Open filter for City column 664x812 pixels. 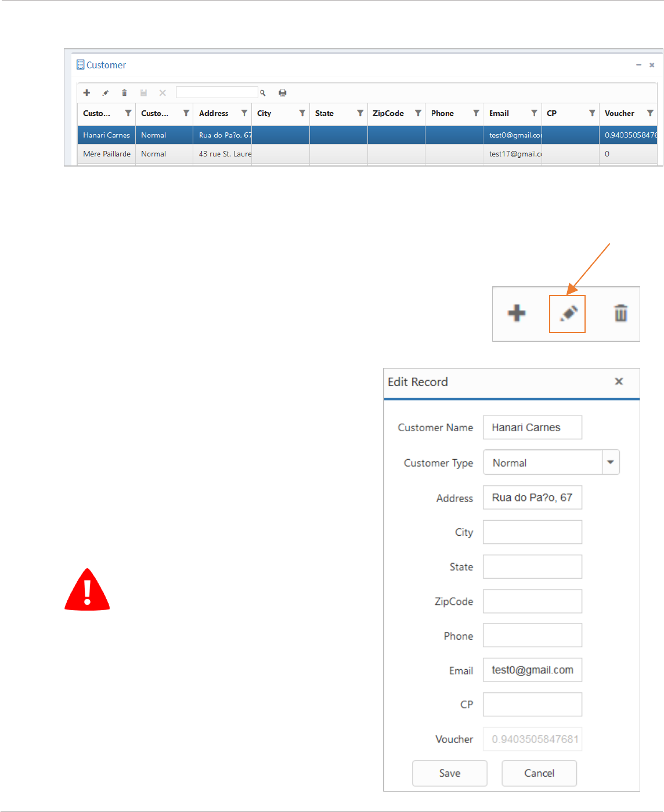tap(302, 113)
